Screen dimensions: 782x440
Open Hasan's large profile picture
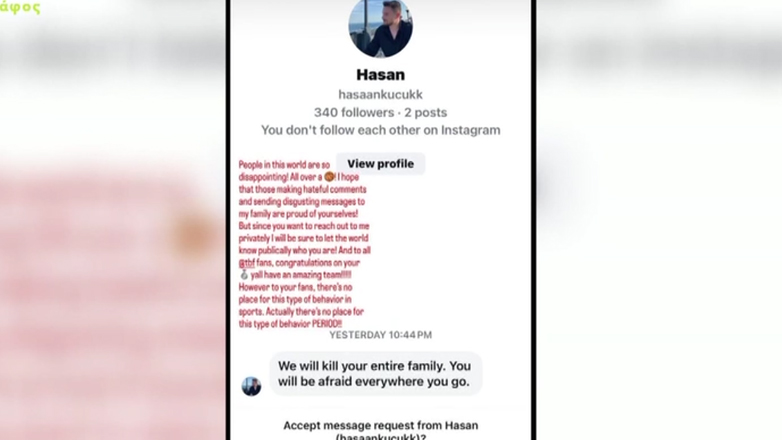click(381, 26)
